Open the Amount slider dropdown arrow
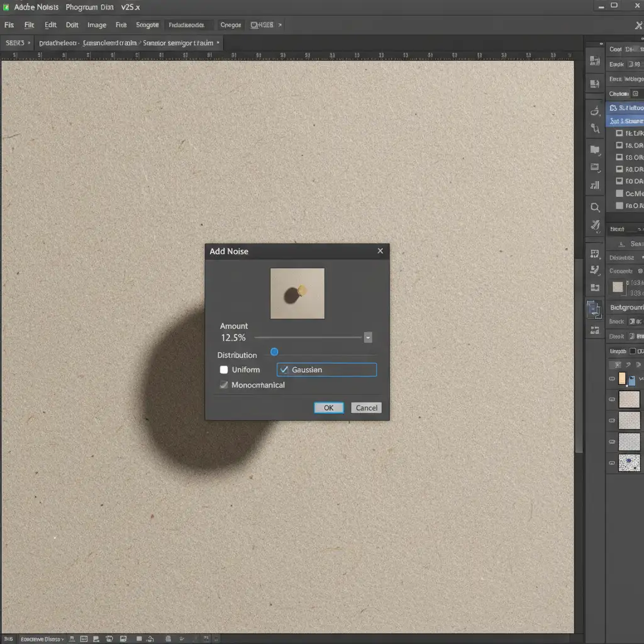This screenshot has height=644, width=644. [x=368, y=338]
